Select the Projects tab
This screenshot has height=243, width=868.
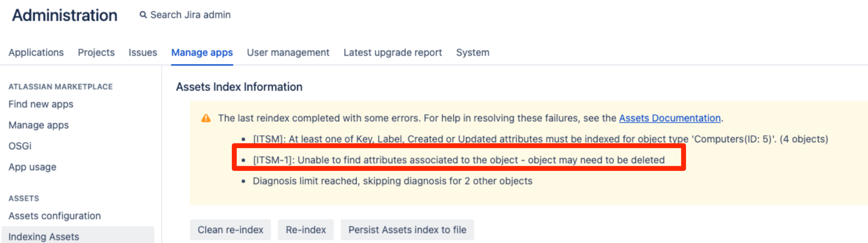point(96,52)
